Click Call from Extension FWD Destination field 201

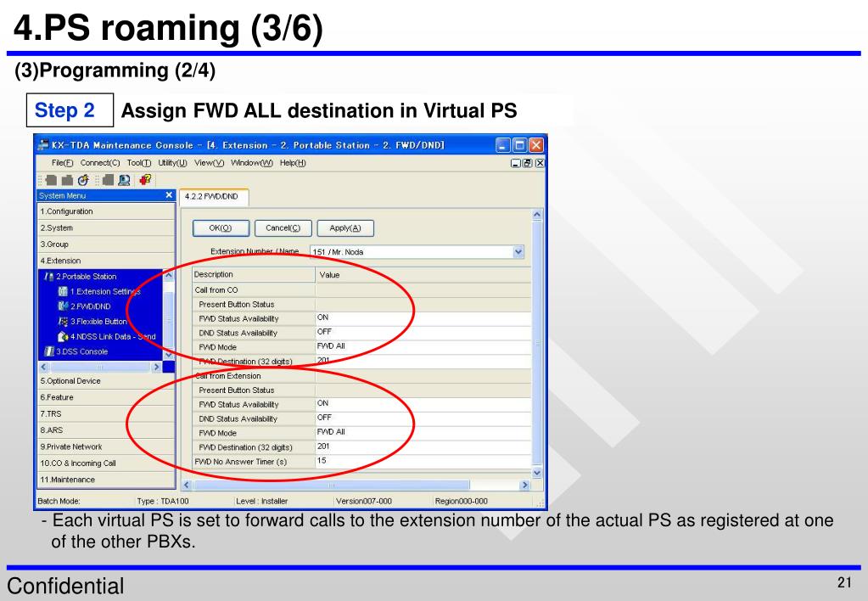point(423,447)
